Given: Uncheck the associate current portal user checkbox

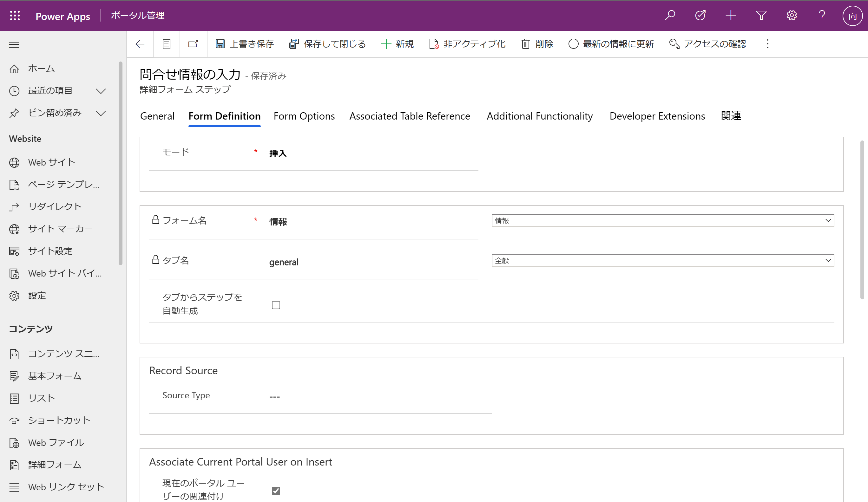Looking at the screenshot, I should [276, 490].
